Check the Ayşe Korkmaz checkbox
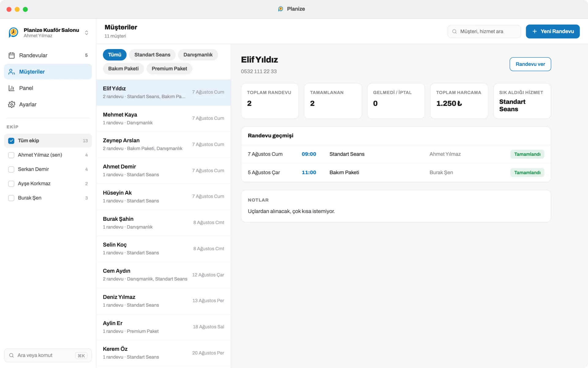 tap(11, 184)
